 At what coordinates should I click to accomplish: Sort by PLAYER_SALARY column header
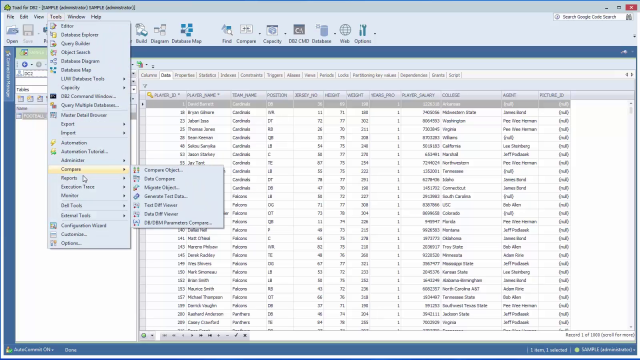420,95
